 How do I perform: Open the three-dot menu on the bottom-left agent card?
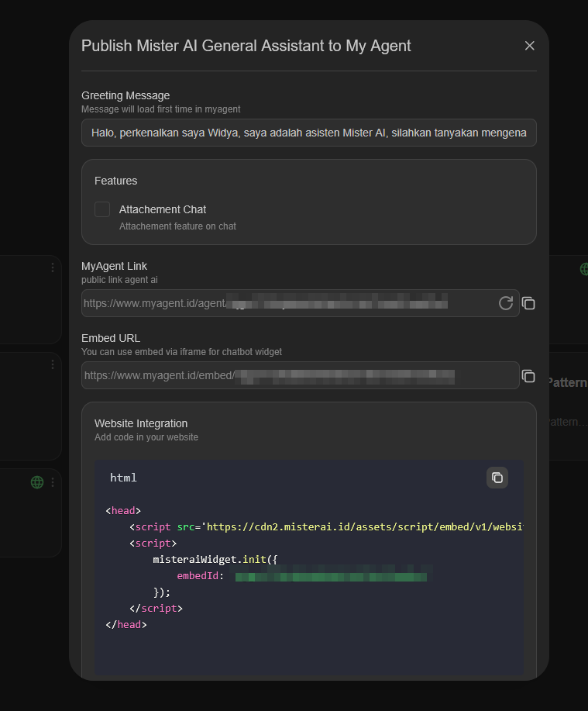[53, 481]
